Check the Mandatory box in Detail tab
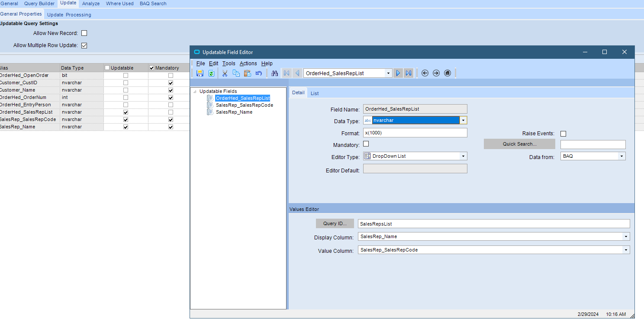 [x=366, y=144]
